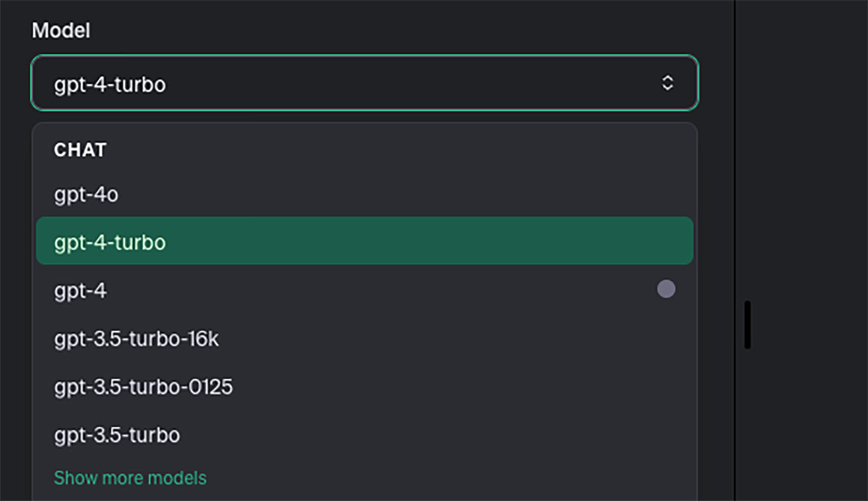Click the gray circle indicator beside gpt-4

(666, 289)
